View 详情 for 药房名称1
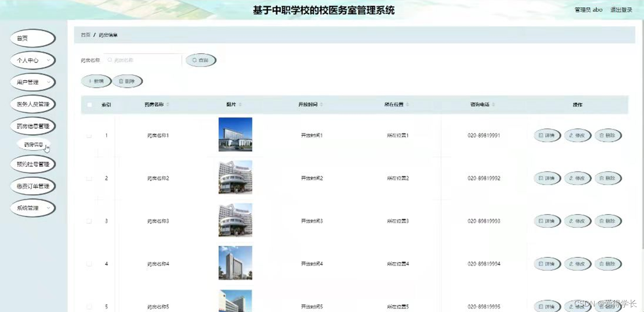Image resolution: width=644 pixels, height=312 pixels. point(547,136)
